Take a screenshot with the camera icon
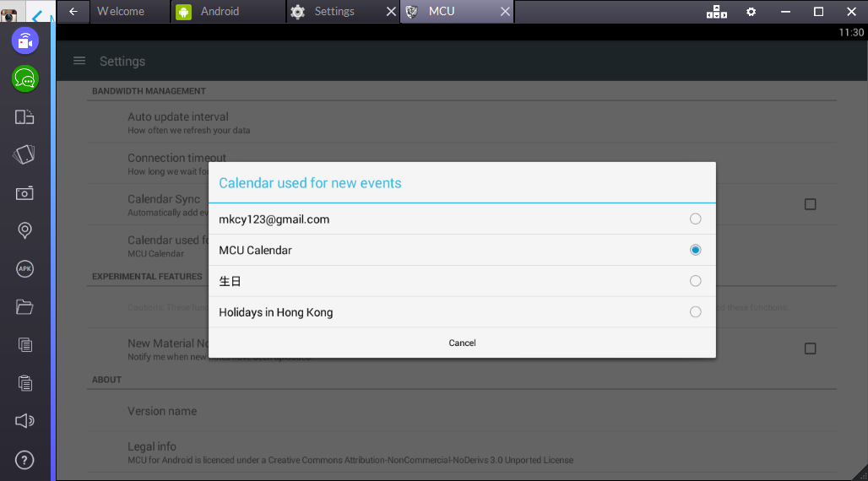The width and height of the screenshot is (868, 481). 24,193
